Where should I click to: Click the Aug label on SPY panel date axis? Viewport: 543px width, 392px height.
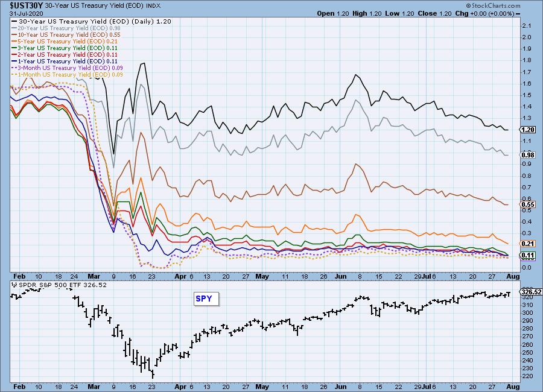(x=513, y=387)
